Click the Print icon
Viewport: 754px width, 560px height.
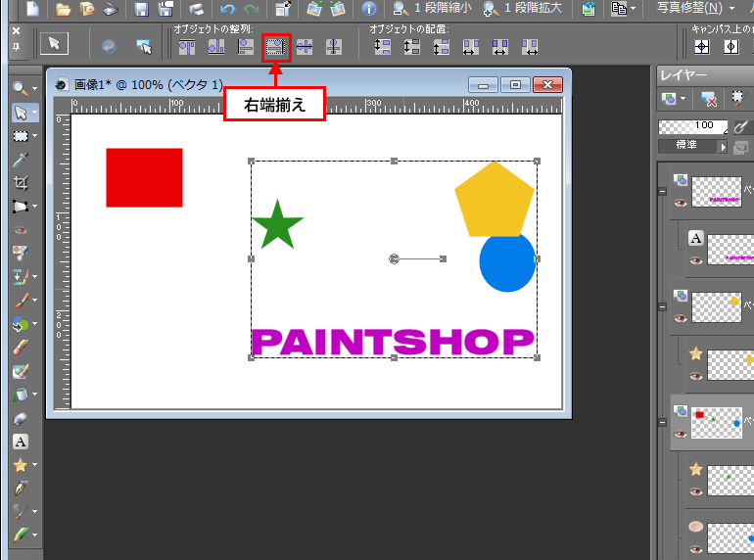point(196,9)
